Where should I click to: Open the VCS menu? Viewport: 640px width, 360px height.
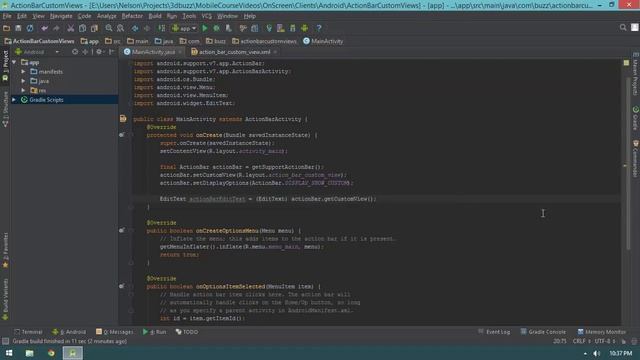207,16
